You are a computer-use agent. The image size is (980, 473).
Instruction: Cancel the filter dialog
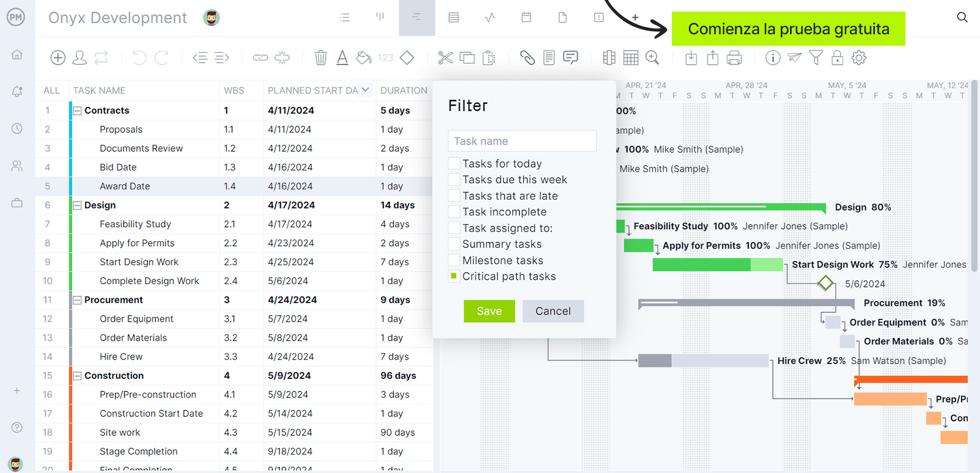553,311
